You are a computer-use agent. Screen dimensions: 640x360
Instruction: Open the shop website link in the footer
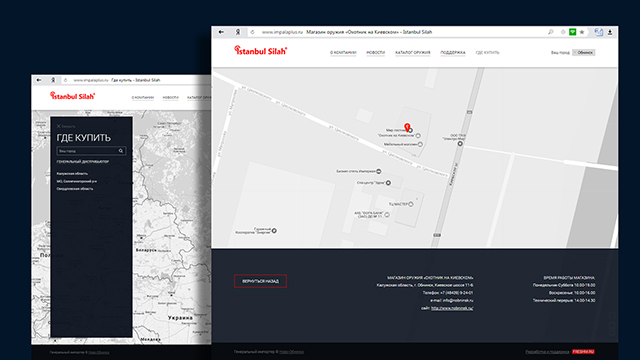click(452, 308)
